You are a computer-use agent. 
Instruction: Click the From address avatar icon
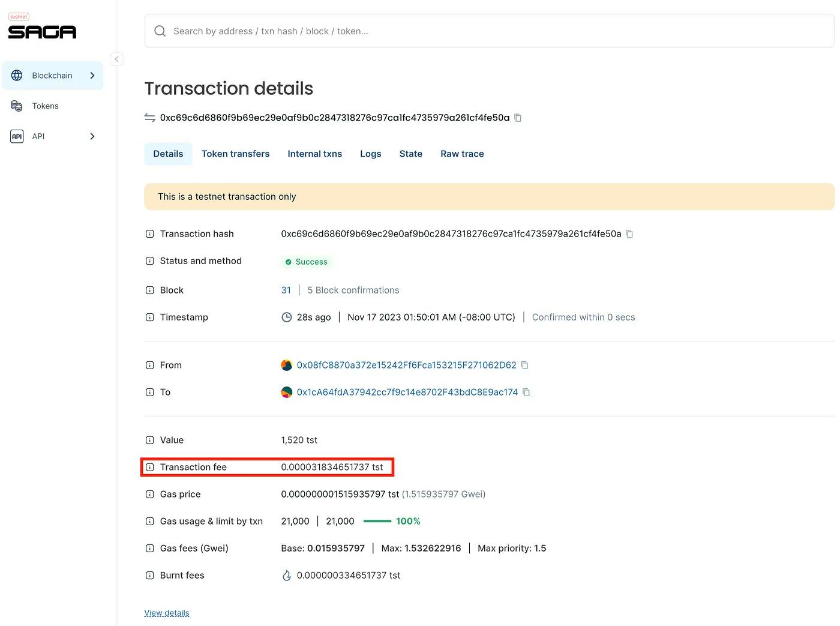pos(287,365)
